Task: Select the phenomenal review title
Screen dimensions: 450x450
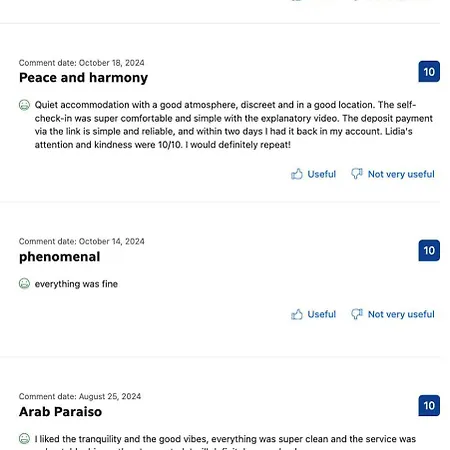Action: (60, 257)
